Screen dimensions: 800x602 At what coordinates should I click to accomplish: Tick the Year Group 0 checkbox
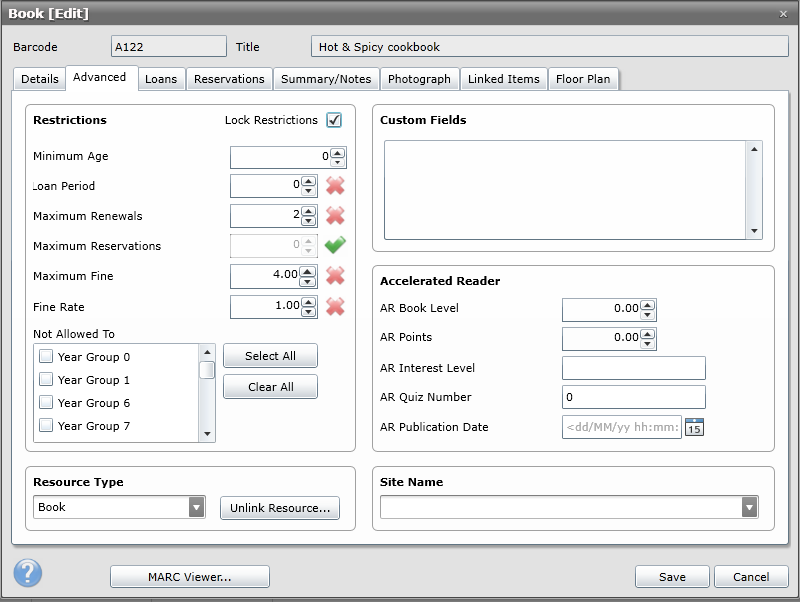46,356
